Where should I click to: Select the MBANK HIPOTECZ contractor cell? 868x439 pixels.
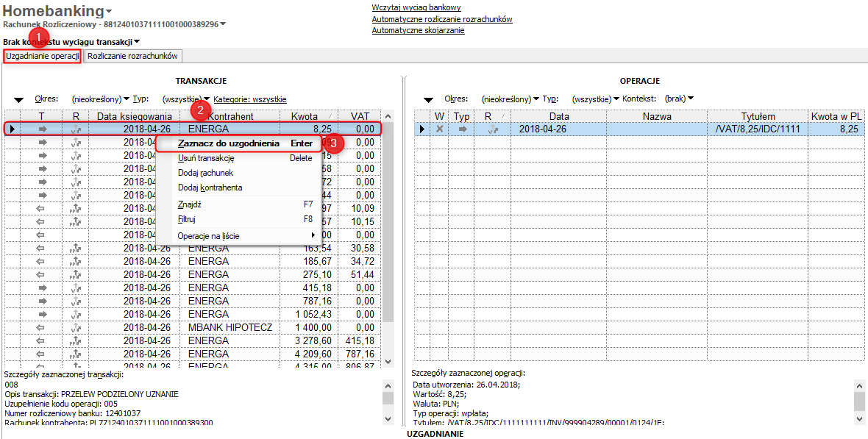[230, 328]
